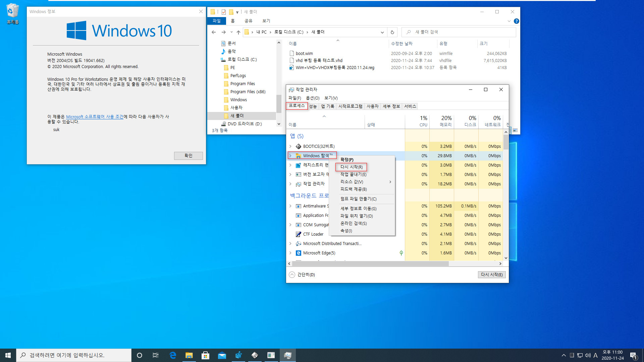The height and width of the screenshot is (362, 644).
Task: Open 리소스 값(V) submenu
Action: (x=362, y=182)
